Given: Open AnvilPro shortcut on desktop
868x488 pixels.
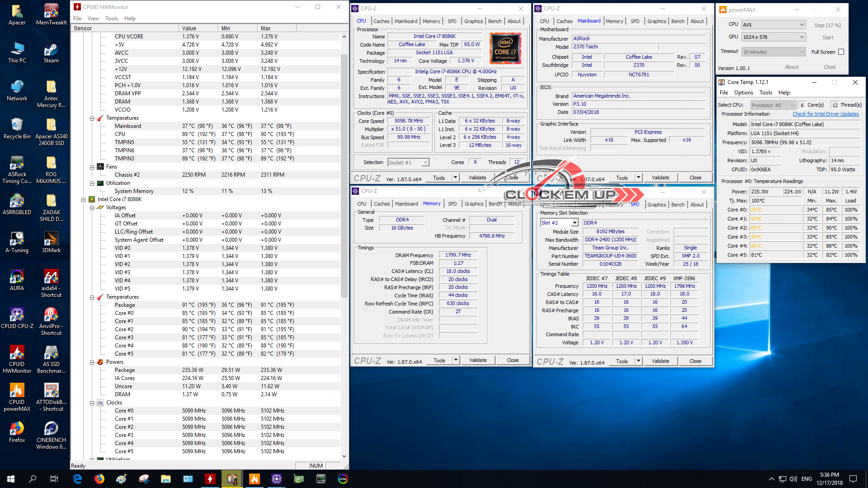Looking at the screenshot, I should click(51, 322).
